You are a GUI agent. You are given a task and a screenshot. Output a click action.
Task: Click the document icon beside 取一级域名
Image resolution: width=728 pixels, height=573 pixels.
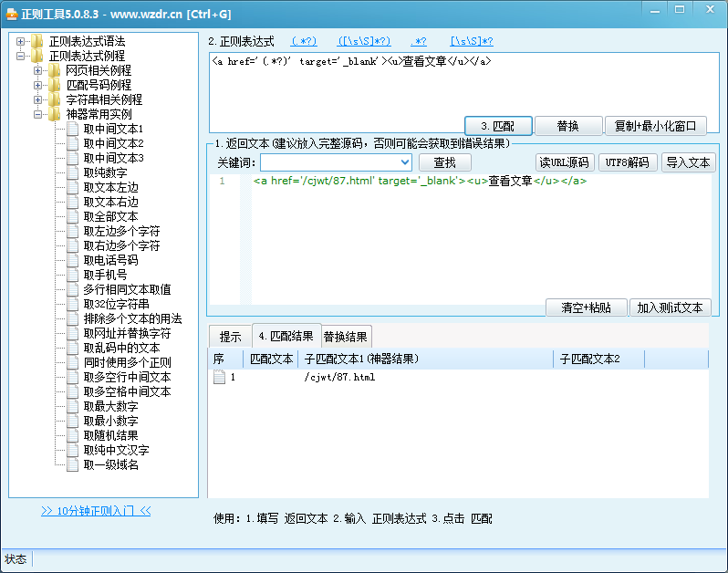(x=72, y=464)
